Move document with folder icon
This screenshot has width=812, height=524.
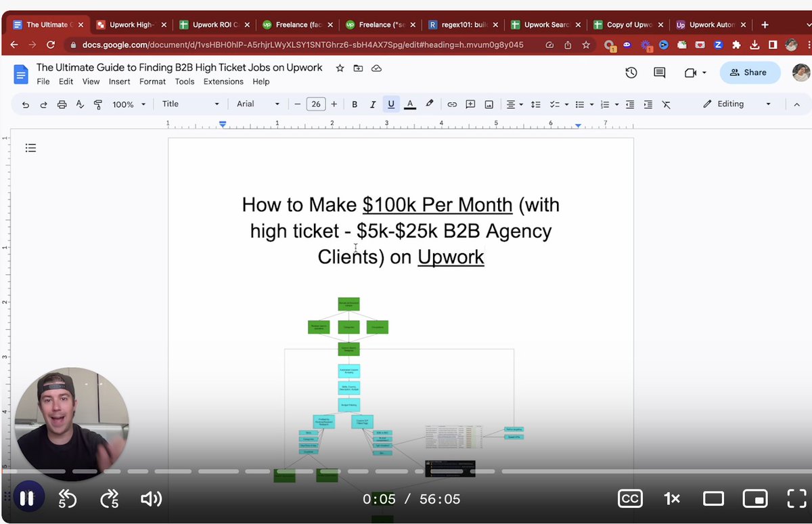pos(358,68)
